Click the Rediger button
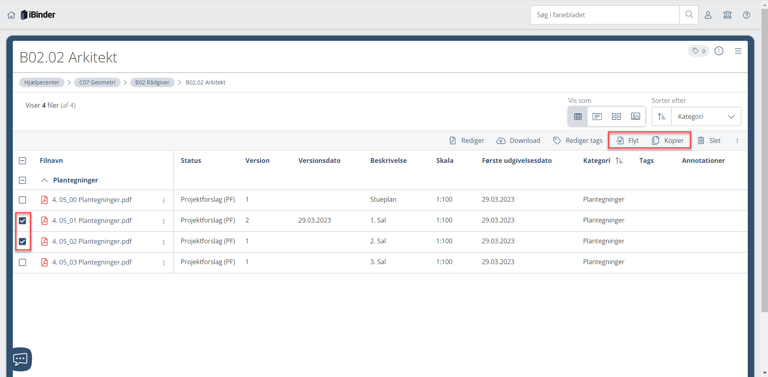The image size is (768, 377). coord(467,141)
